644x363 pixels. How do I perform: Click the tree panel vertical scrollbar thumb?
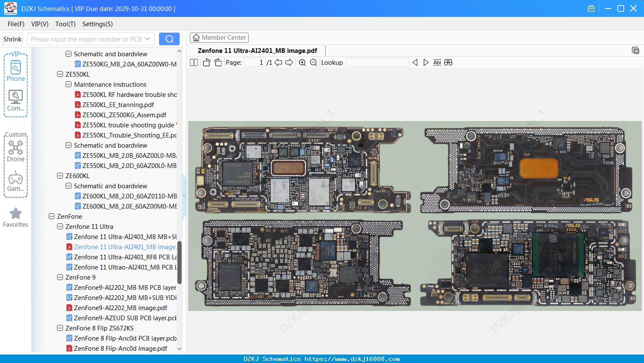pyautogui.click(x=179, y=262)
